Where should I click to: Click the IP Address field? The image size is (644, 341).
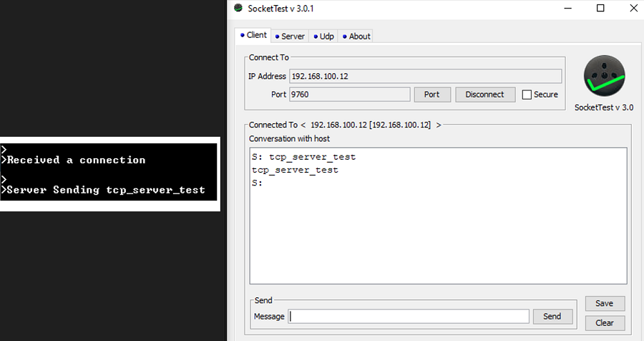coord(426,76)
